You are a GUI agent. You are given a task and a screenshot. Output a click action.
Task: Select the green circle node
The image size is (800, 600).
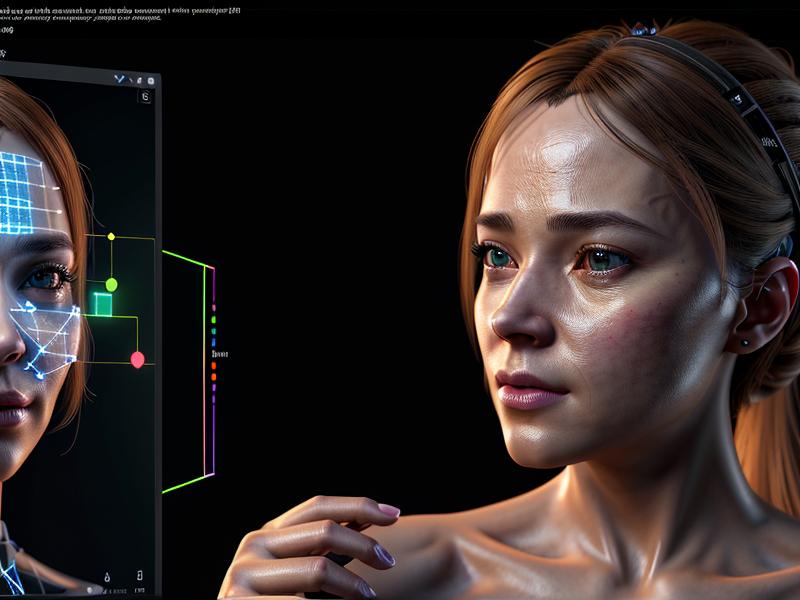(x=111, y=285)
